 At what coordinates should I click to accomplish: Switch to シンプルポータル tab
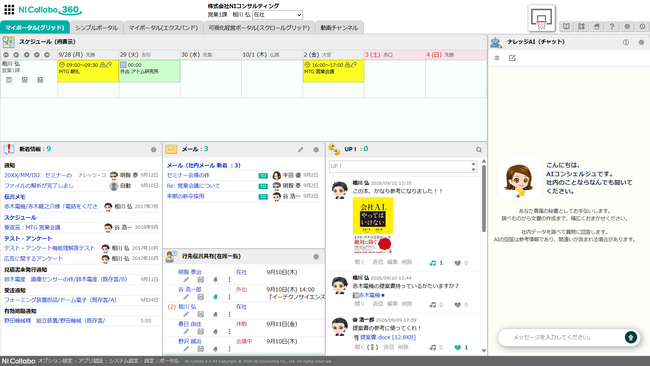[x=97, y=27]
